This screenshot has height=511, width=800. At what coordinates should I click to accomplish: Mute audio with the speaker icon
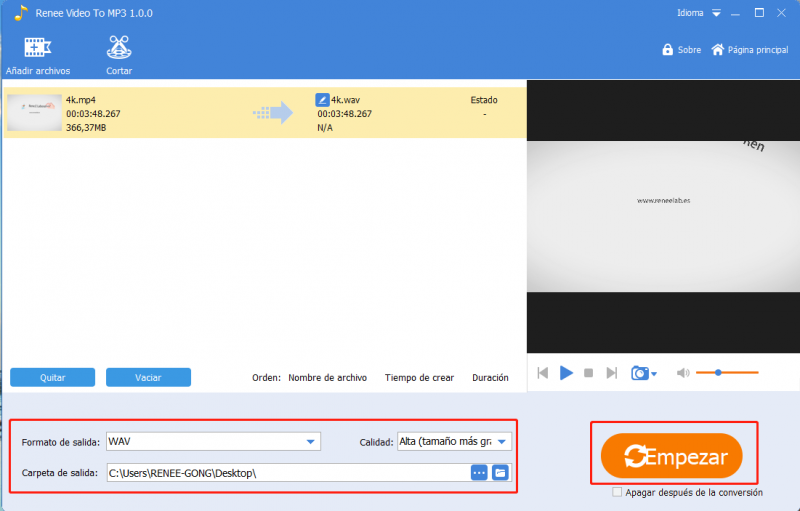pyautogui.click(x=683, y=373)
